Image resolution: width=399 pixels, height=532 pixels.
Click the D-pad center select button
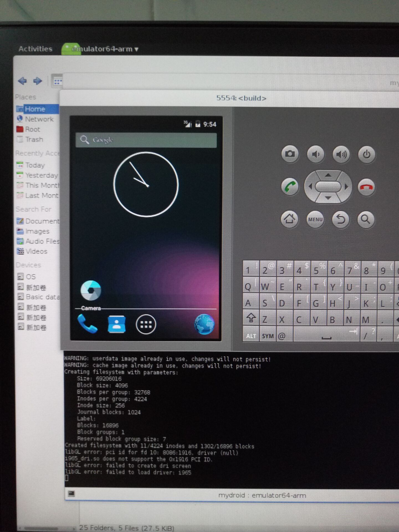328,186
